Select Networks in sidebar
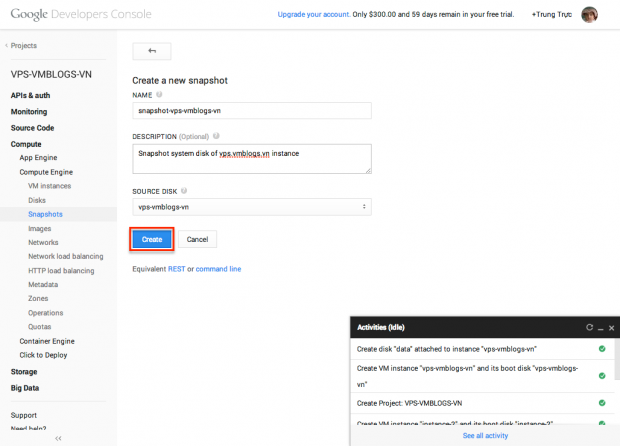The height and width of the screenshot is (446, 620). pyautogui.click(x=43, y=242)
